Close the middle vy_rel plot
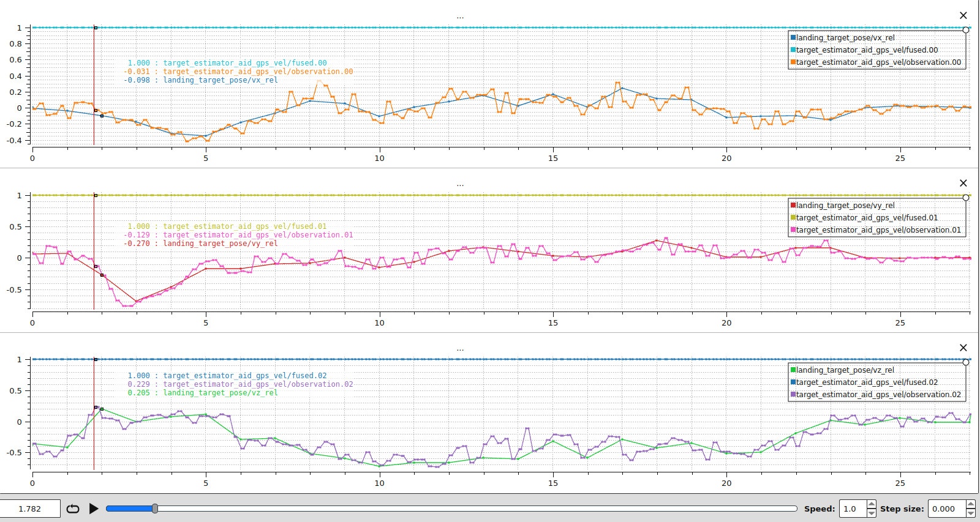This screenshot has height=522, width=980. (x=963, y=183)
